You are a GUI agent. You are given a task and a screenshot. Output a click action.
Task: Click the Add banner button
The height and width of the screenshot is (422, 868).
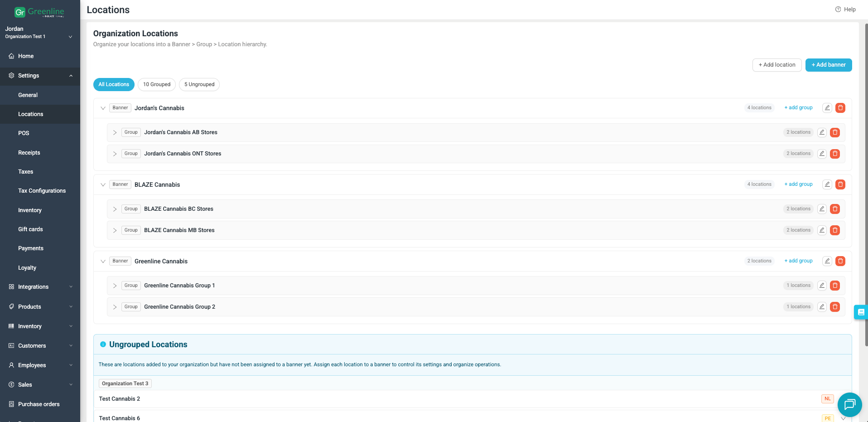829,65
